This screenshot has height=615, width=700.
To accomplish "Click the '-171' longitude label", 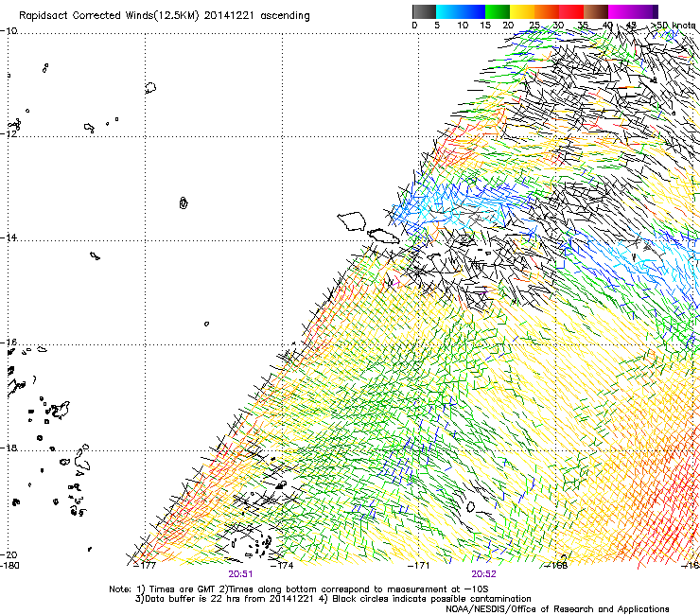I will 419,566.
